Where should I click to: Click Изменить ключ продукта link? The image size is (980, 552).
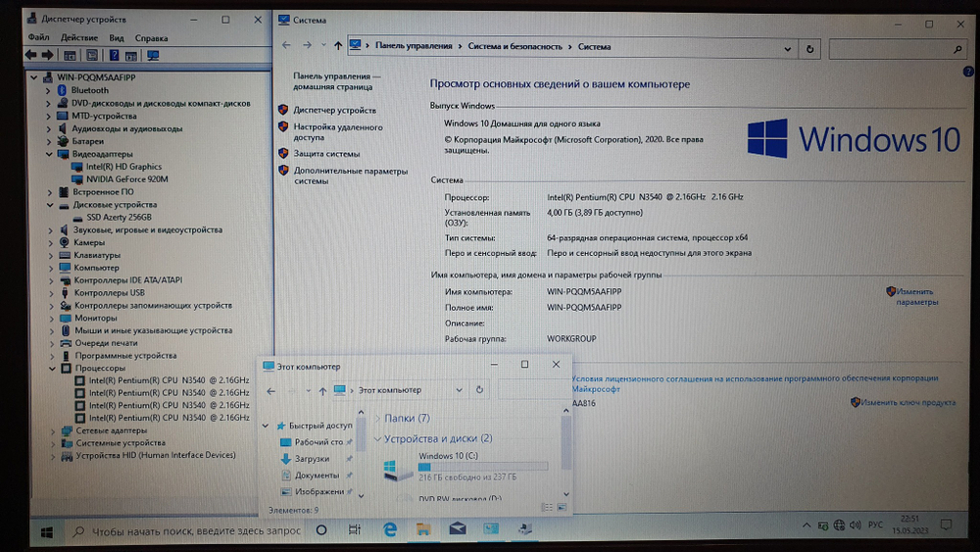click(x=908, y=403)
